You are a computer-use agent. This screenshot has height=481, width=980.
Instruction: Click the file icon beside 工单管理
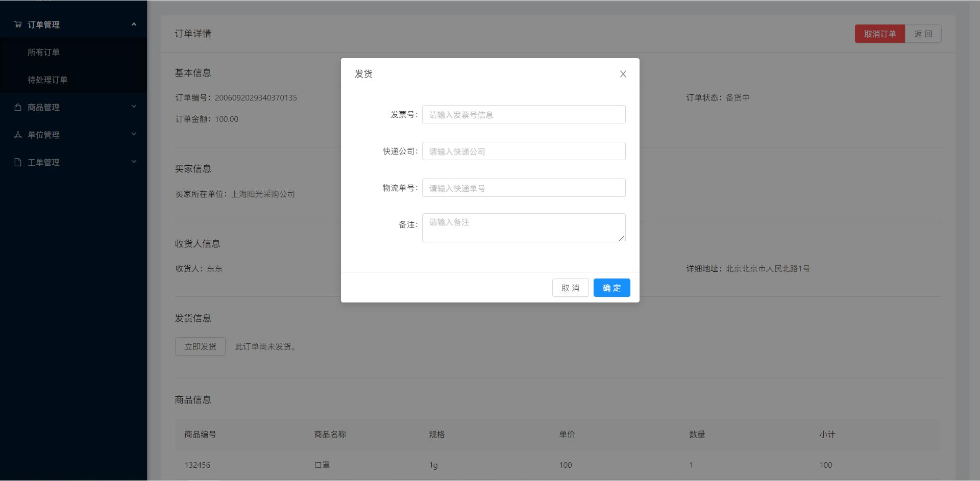click(18, 162)
